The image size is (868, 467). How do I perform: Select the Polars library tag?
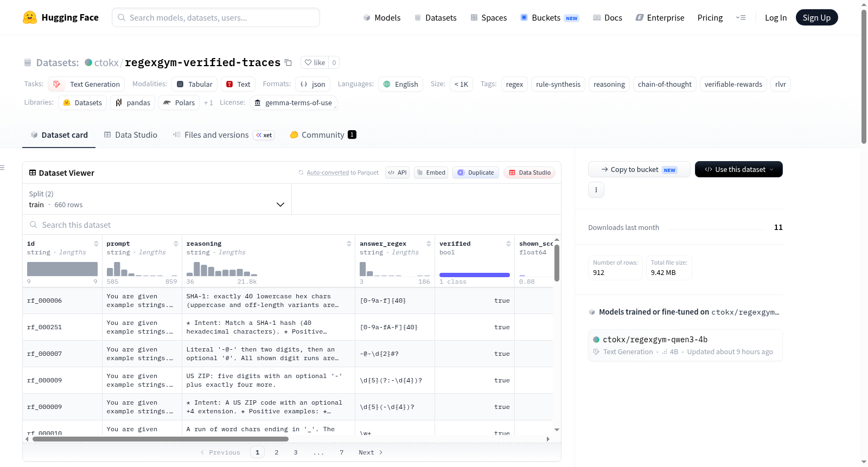coord(179,103)
